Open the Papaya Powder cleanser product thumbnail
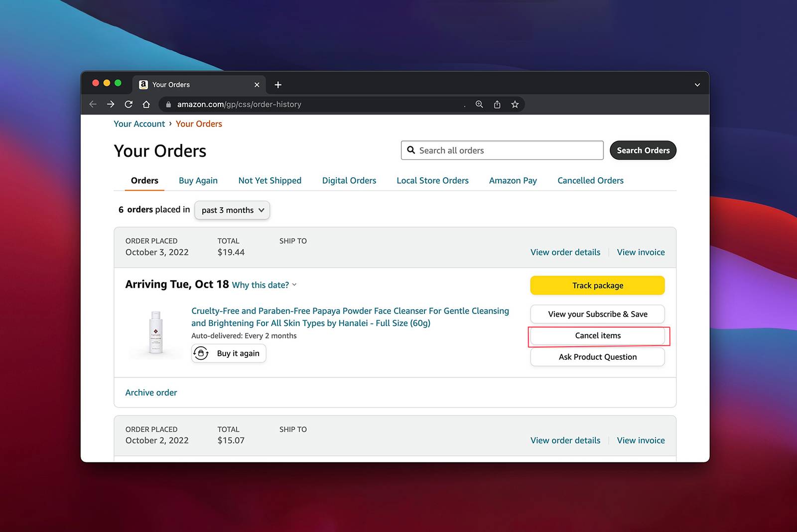797x532 pixels. [156, 332]
